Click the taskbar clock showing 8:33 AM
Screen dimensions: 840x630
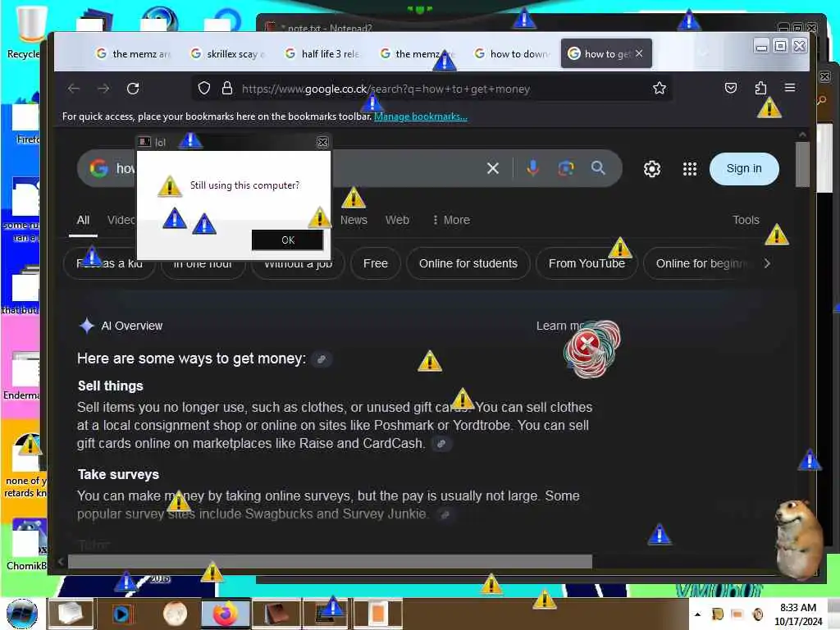797,614
